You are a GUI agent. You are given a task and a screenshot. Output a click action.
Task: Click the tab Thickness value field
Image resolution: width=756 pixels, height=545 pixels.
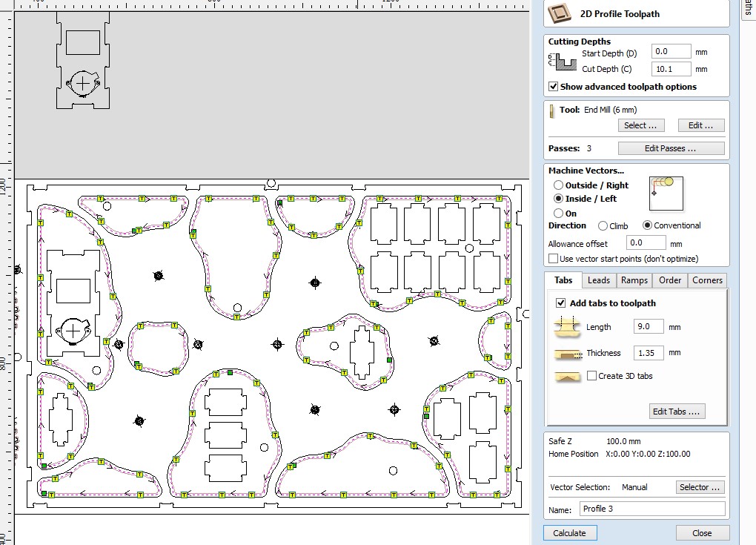[649, 353]
